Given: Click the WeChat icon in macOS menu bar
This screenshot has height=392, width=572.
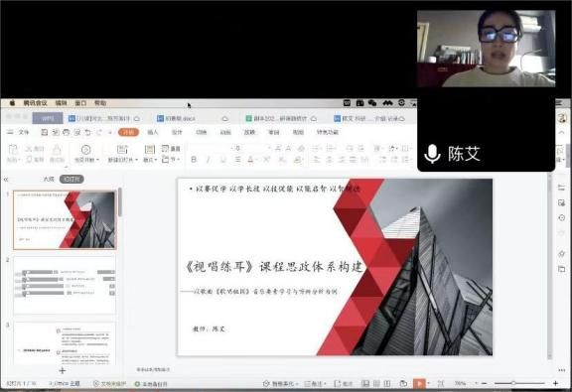Looking at the screenshot, I should (x=372, y=103).
